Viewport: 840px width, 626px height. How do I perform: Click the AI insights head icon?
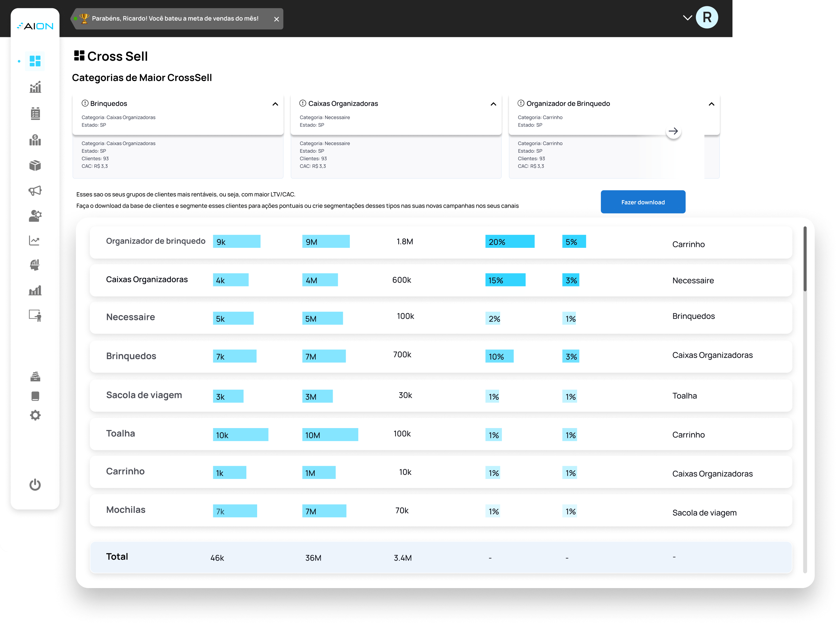35,265
